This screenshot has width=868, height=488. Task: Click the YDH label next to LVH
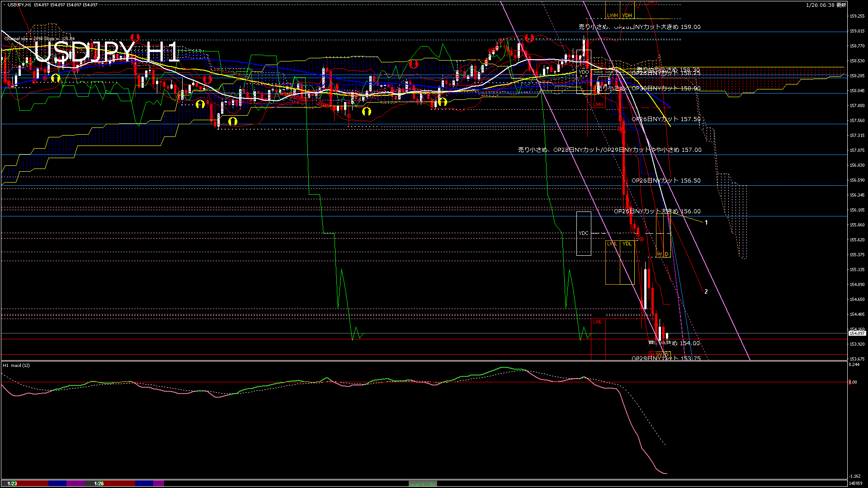tap(627, 15)
